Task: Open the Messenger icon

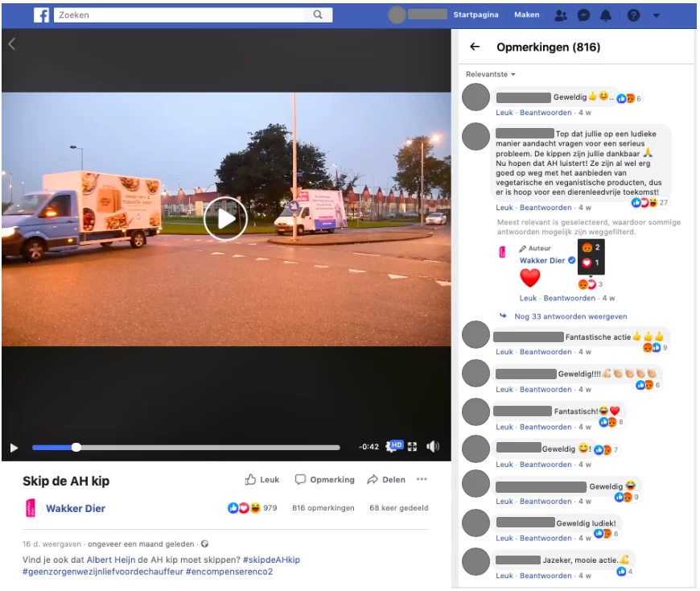Action: pos(584,15)
